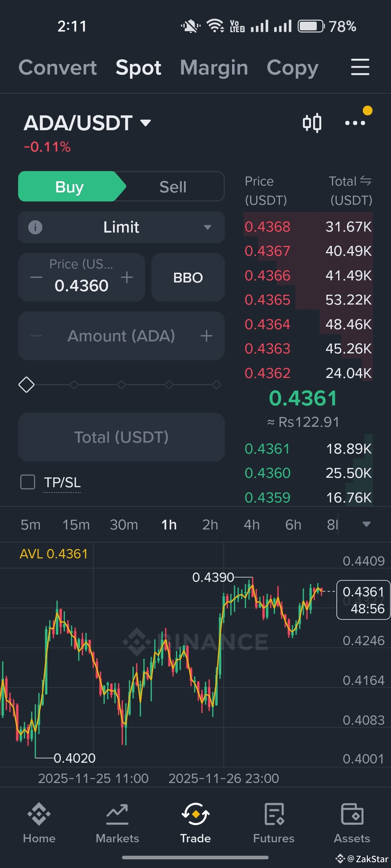Image resolution: width=391 pixels, height=868 pixels.
Task: Select the 1h chart interval
Action: (x=169, y=524)
